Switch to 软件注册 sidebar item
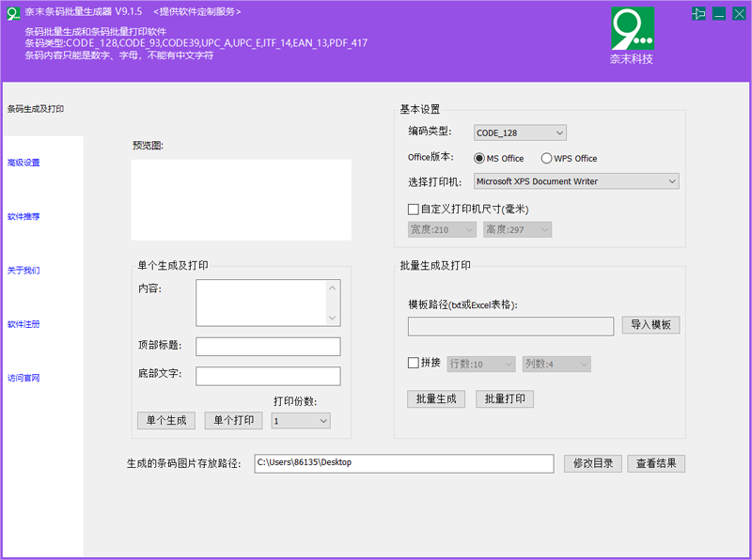Image resolution: width=752 pixels, height=560 pixels. 23,324
